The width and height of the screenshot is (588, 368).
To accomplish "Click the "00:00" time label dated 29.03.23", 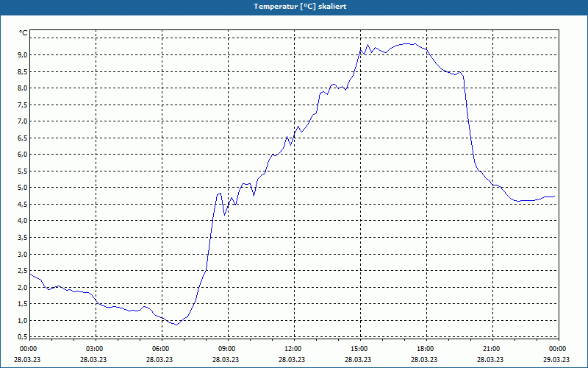I will pyautogui.click(x=557, y=349).
